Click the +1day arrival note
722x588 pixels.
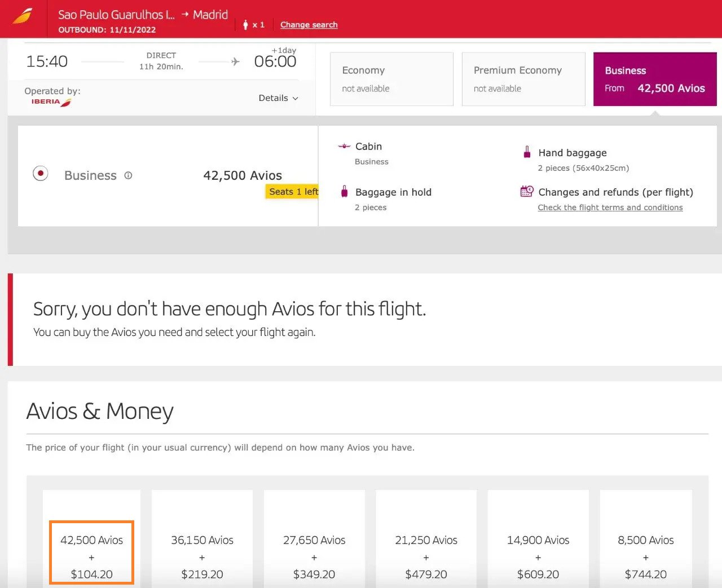284,50
